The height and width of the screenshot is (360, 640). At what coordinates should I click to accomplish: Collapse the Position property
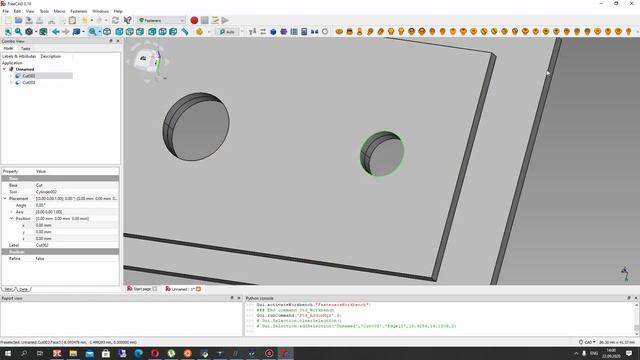[11, 218]
